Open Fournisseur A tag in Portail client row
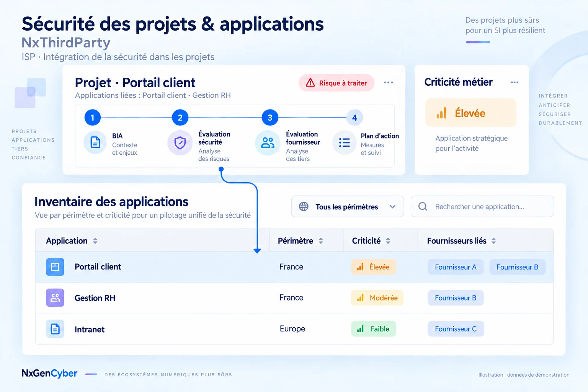This screenshot has height=392, width=588. tap(456, 267)
